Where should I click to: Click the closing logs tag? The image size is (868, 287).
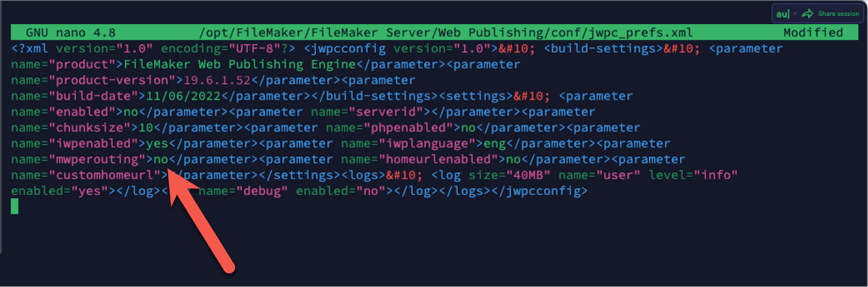tap(464, 191)
